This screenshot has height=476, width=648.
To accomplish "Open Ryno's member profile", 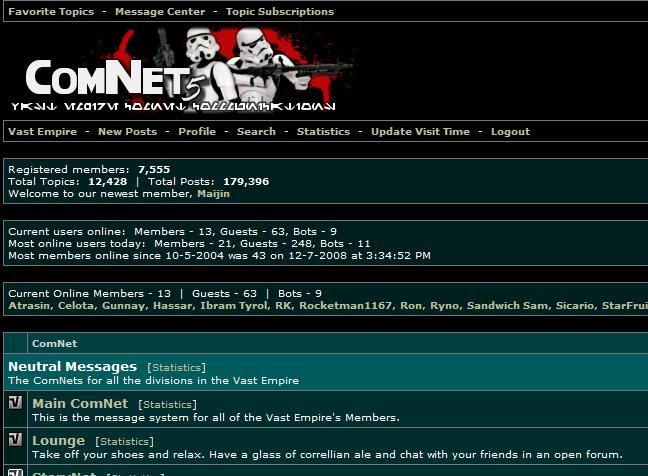I will point(444,306).
